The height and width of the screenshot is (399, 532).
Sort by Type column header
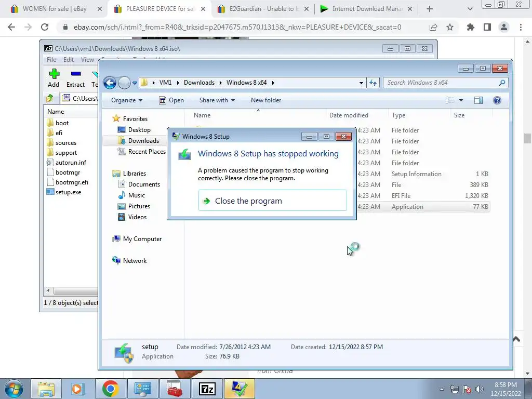click(x=398, y=115)
